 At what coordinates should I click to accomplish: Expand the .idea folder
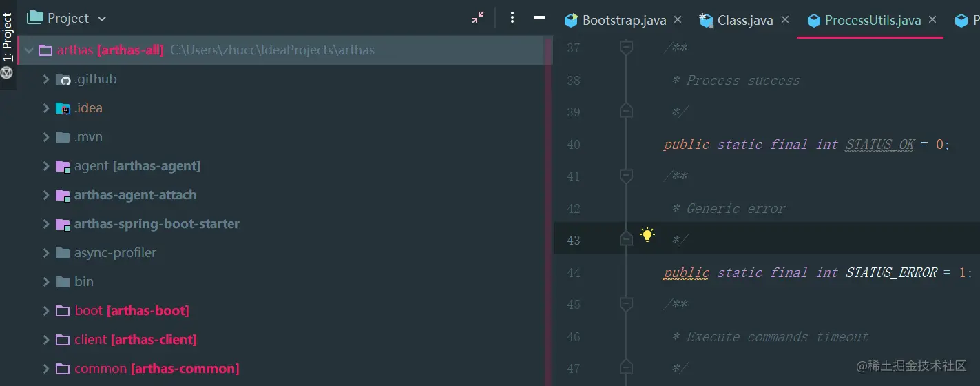[45, 108]
